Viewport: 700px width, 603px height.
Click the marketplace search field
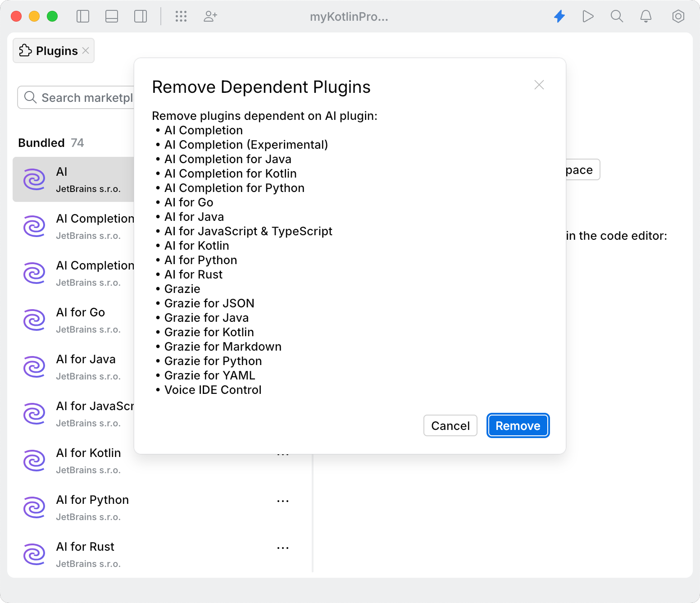click(77, 97)
